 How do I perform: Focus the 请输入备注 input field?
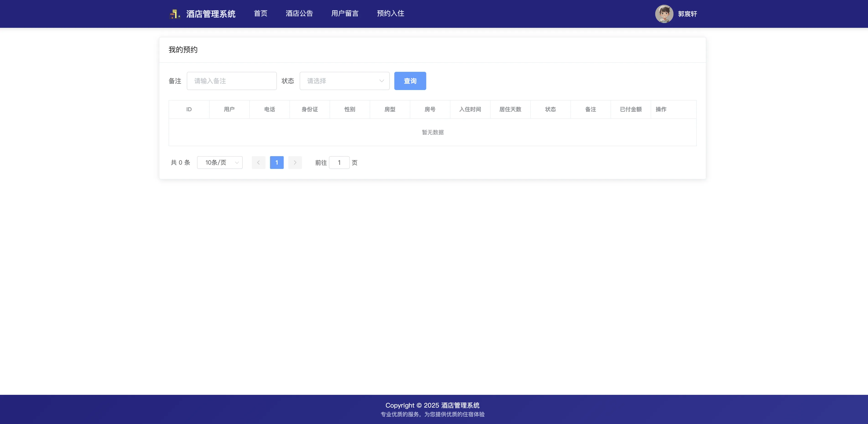[232, 81]
